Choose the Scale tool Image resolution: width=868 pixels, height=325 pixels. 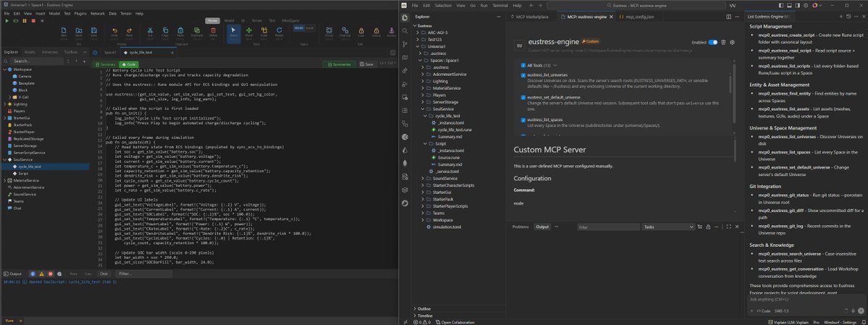coord(264,32)
